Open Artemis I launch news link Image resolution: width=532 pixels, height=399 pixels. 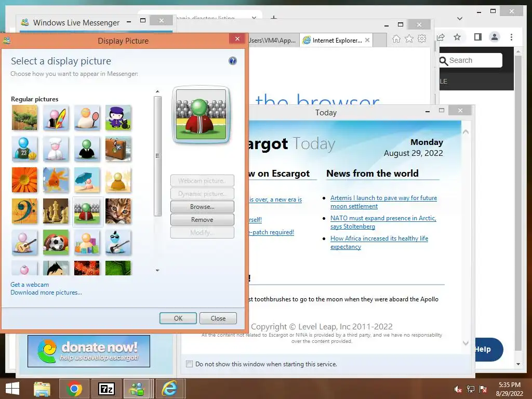point(383,202)
